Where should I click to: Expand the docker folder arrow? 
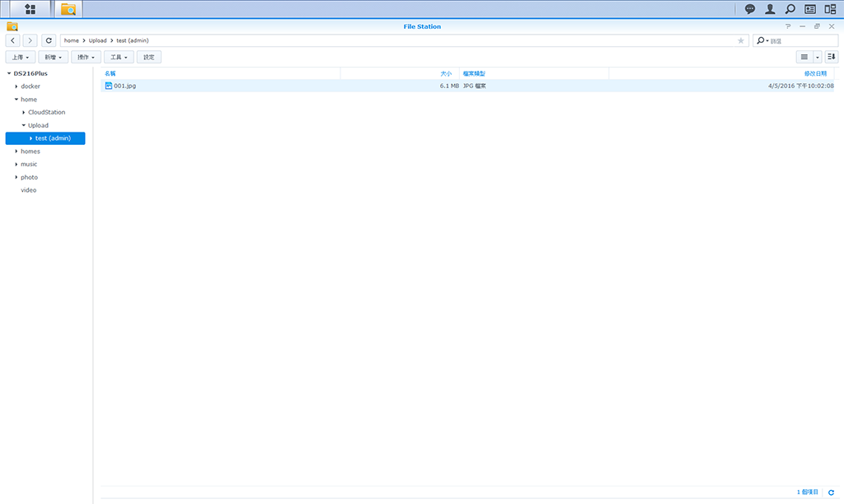pos(16,86)
